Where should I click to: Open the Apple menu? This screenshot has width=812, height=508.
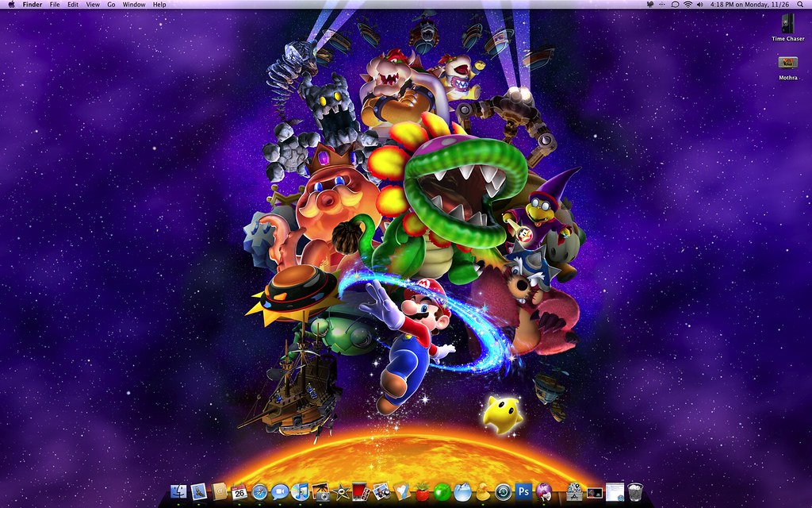[x=11, y=5]
